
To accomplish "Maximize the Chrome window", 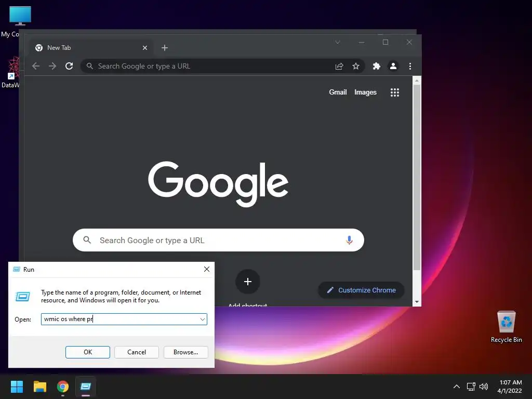I will (x=385, y=43).
